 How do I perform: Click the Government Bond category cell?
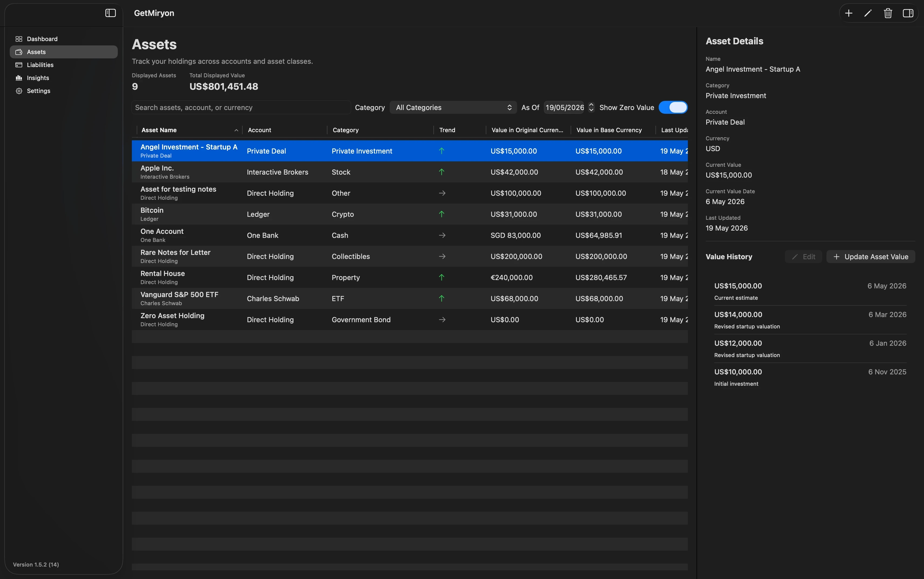tap(361, 320)
